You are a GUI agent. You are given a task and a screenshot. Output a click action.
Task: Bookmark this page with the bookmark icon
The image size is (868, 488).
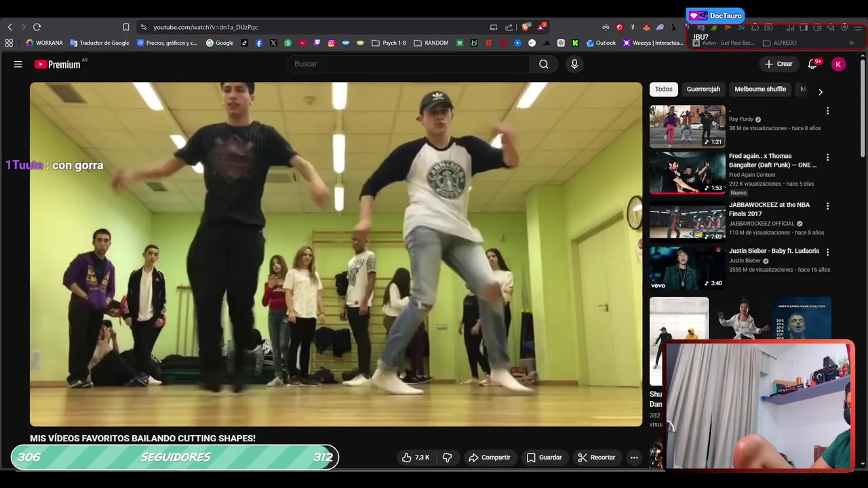click(x=126, y=27)
